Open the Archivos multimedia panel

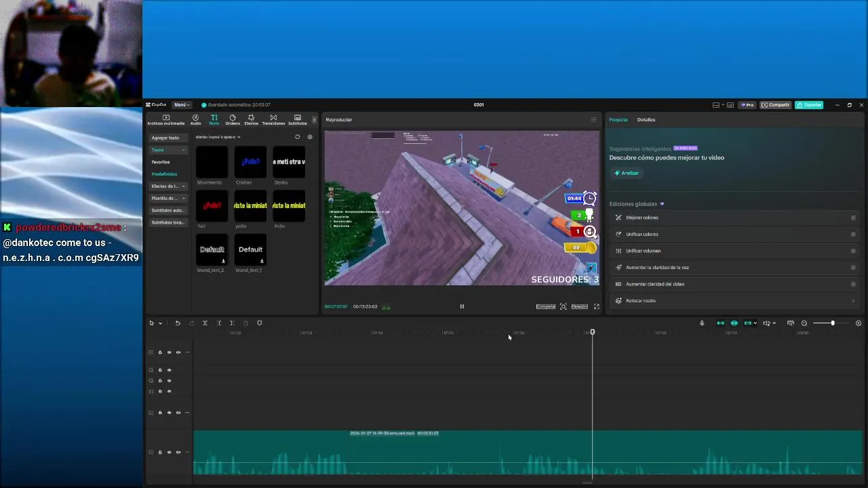click(x=165, y=120)
